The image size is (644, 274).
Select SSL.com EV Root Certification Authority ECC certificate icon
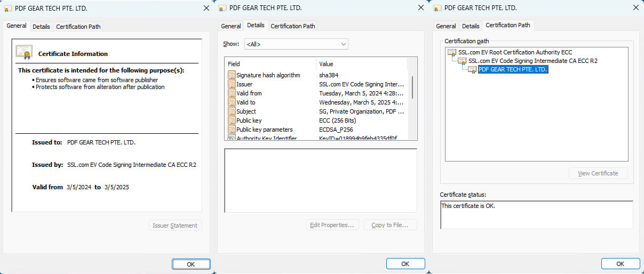[x=452, y=52]
